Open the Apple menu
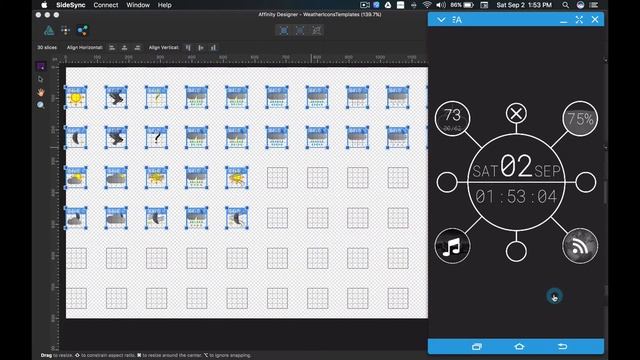This screenshot has width=640, height=360. click(x=44, y=5)
